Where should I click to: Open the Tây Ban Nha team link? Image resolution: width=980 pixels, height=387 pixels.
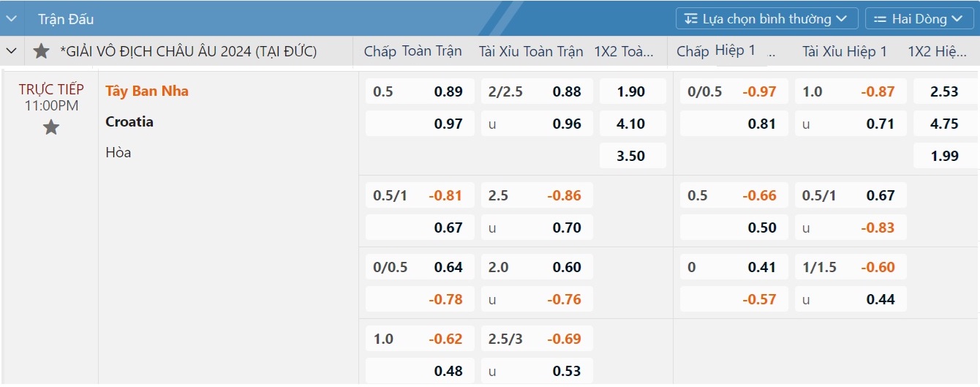click(147, 91)
